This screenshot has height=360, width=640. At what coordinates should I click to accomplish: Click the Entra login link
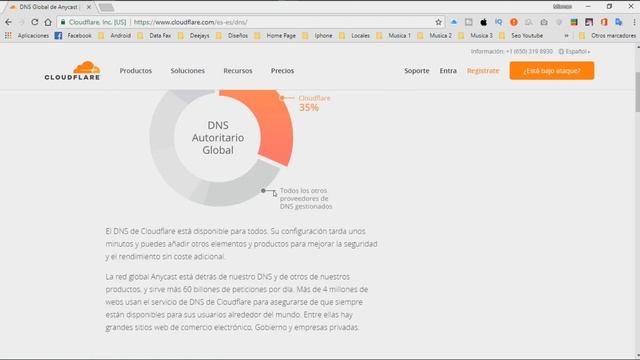448,71
